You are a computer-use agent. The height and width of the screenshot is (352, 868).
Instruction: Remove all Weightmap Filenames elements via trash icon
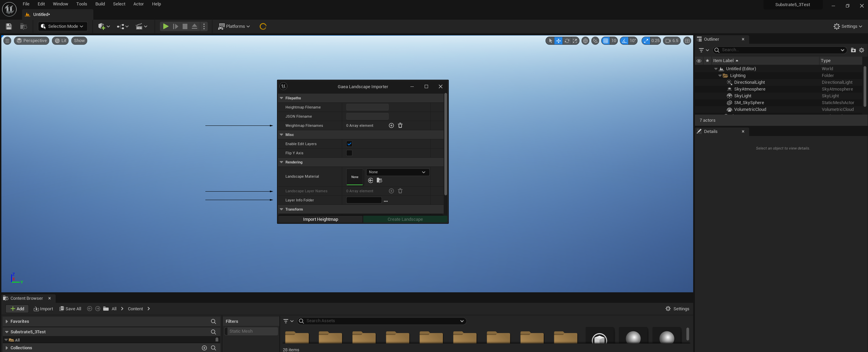[x=400, y=125]
